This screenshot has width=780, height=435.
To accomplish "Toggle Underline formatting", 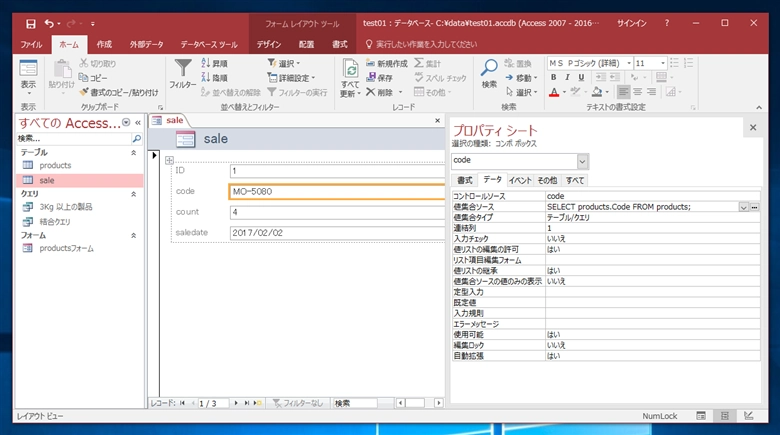I will (x=581, y=77).
